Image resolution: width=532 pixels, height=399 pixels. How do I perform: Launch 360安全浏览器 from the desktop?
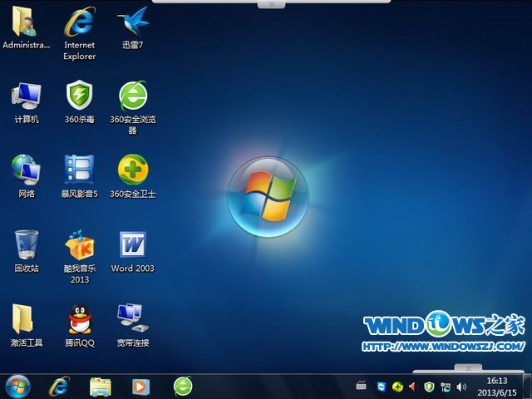[133, 96]
